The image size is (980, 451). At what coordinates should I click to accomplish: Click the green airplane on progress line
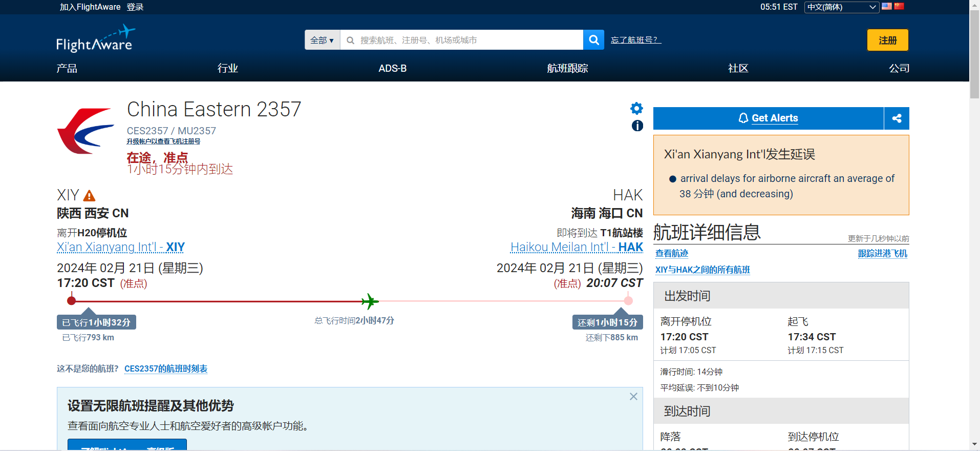[369, 301]
